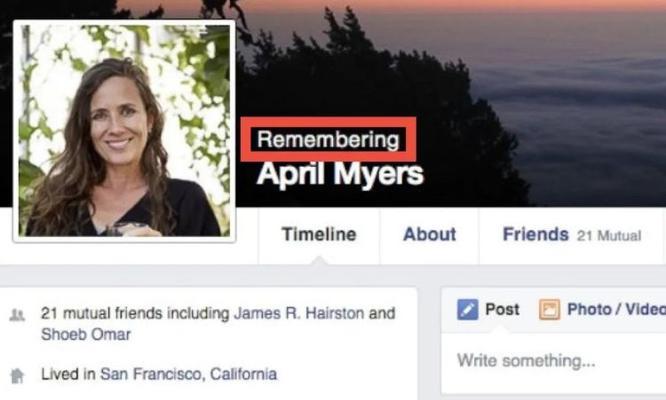Click the 21 mutual friends text
The image size is (666, 400).
[102, 313]
